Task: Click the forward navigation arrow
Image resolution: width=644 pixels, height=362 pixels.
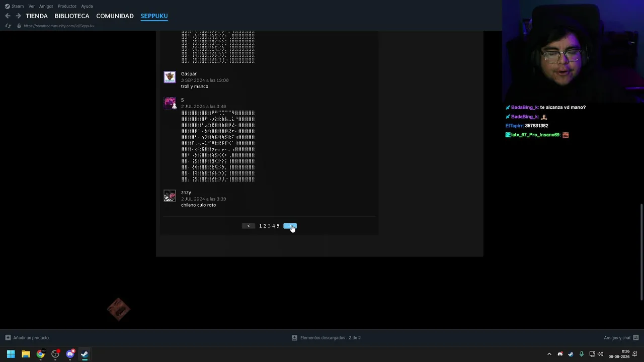Action: (18, 16)
